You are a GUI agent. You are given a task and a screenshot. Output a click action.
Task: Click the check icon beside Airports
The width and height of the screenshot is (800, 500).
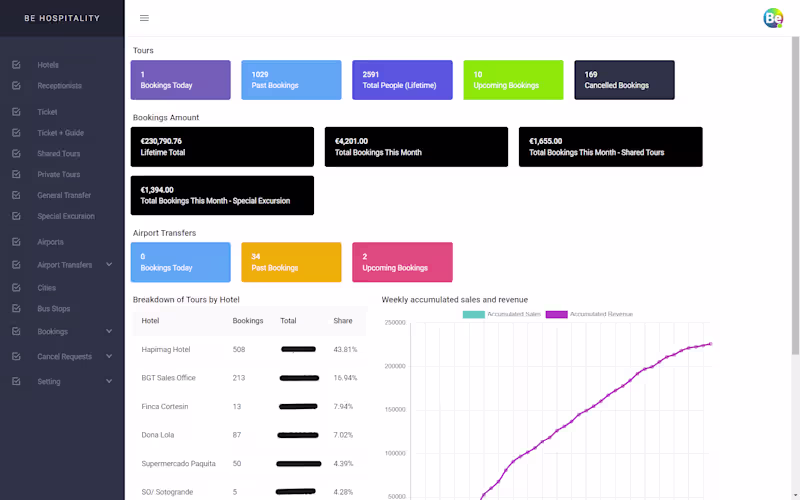tap(16, 242)
